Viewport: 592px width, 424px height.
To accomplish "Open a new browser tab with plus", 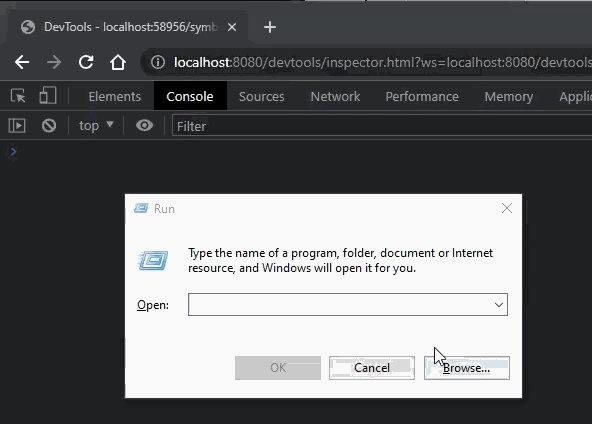I will click(270, 27).
